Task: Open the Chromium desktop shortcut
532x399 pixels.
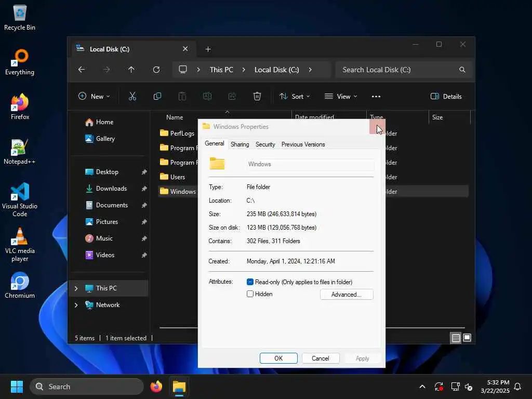Action: click(x=20, y=285)
